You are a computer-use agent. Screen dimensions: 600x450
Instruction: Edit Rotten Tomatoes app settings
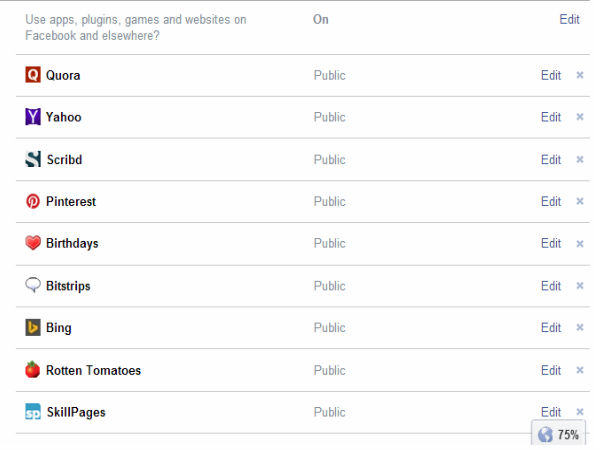tap(551, 370)
